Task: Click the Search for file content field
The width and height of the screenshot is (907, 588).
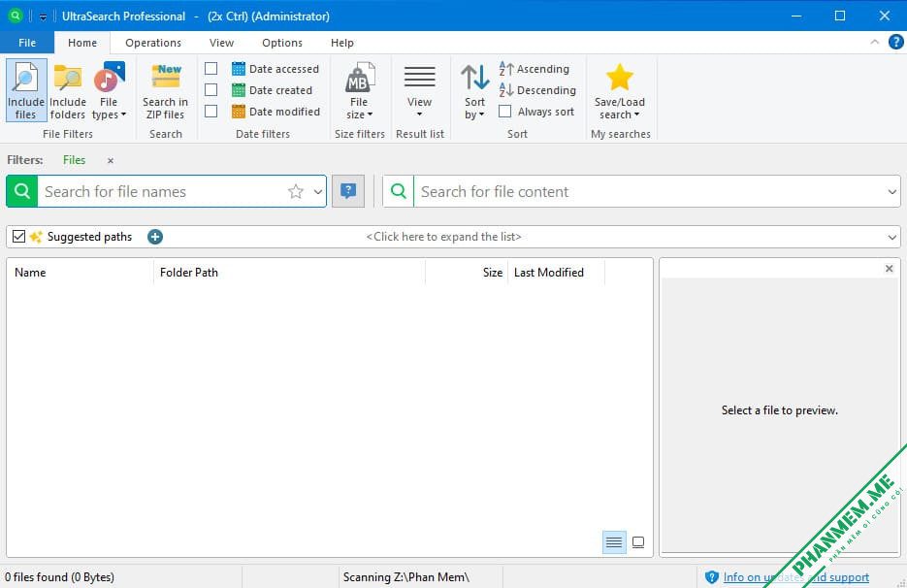Action: pyautogui.click(x=648, y=191)
